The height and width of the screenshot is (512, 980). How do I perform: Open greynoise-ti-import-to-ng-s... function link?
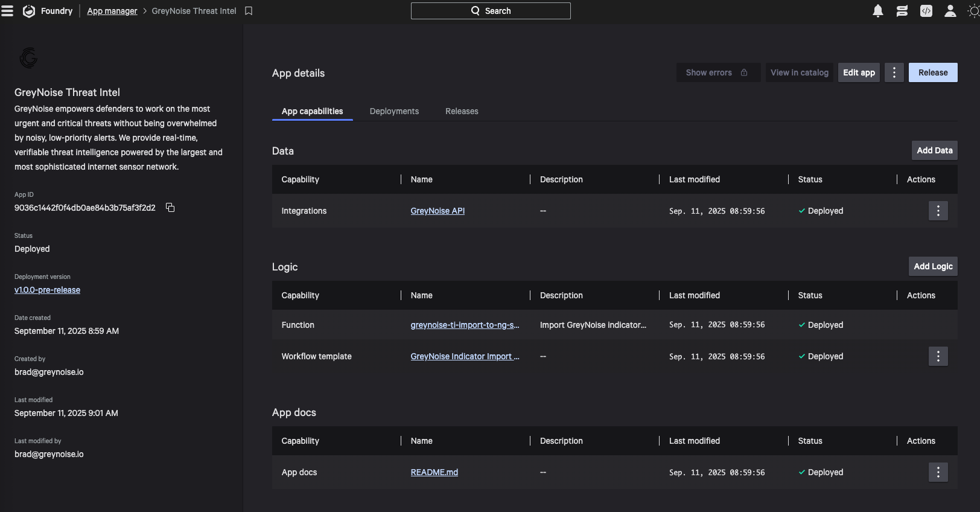coord(465,325)
